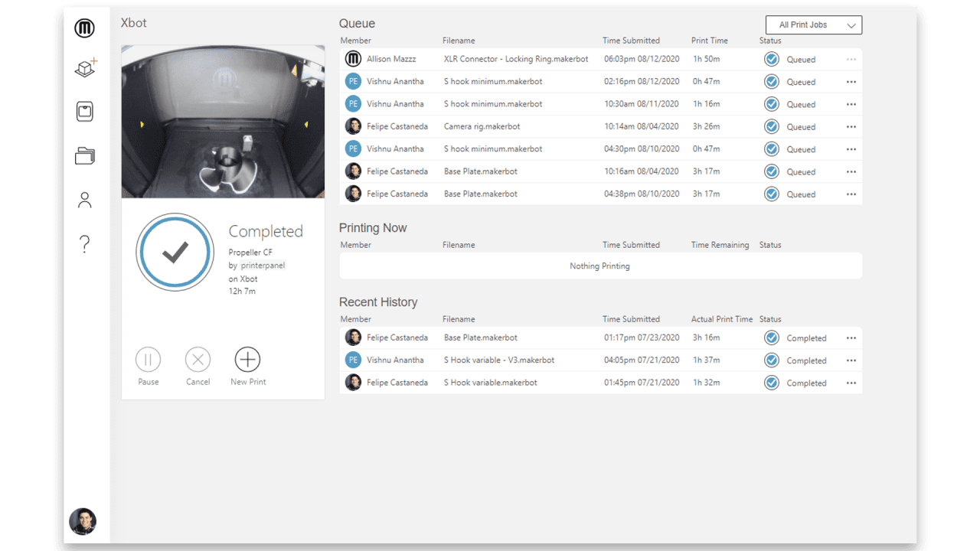
Task: Open the file folders icon in sidebar
Action: (x=84, y=155)
